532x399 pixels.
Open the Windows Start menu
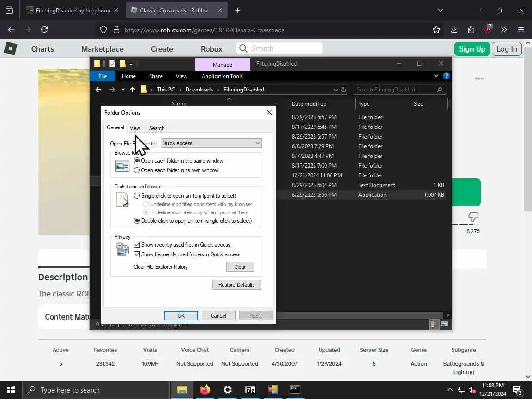pyautogui.click(x=11, y=390)
